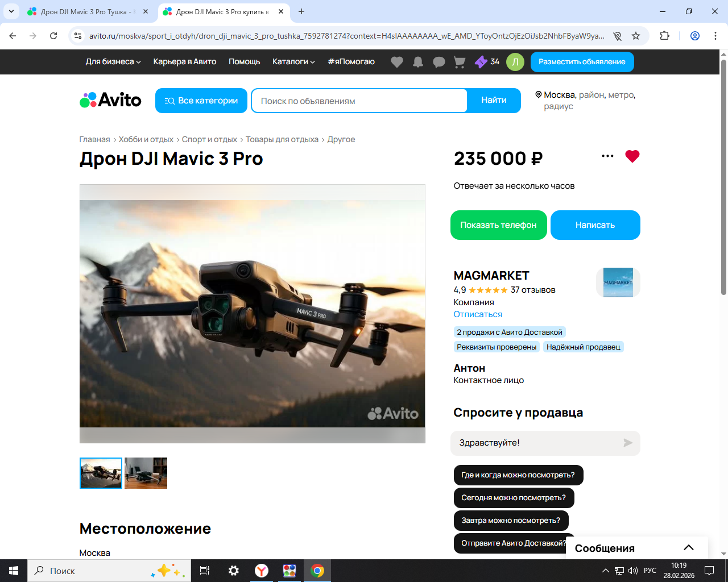
Task: Select the first drone thumbnail in flight
Action: pyautogui.click(x=101, y=473)
